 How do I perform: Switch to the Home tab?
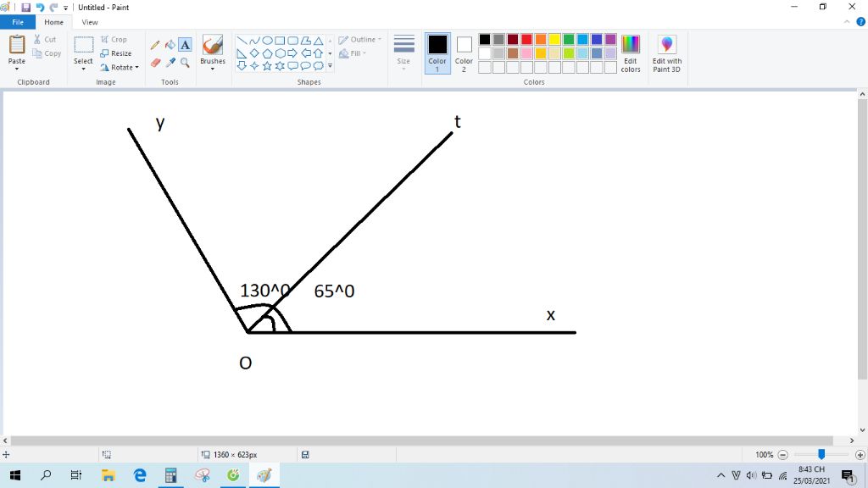53,22
